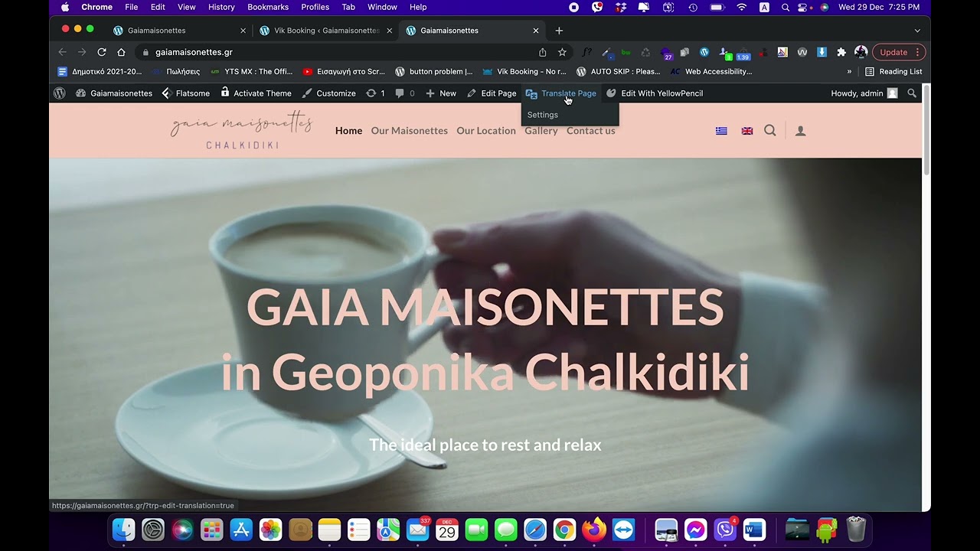Click the header user account icon
Screen dimensions: 980x551
coord(801,131)
